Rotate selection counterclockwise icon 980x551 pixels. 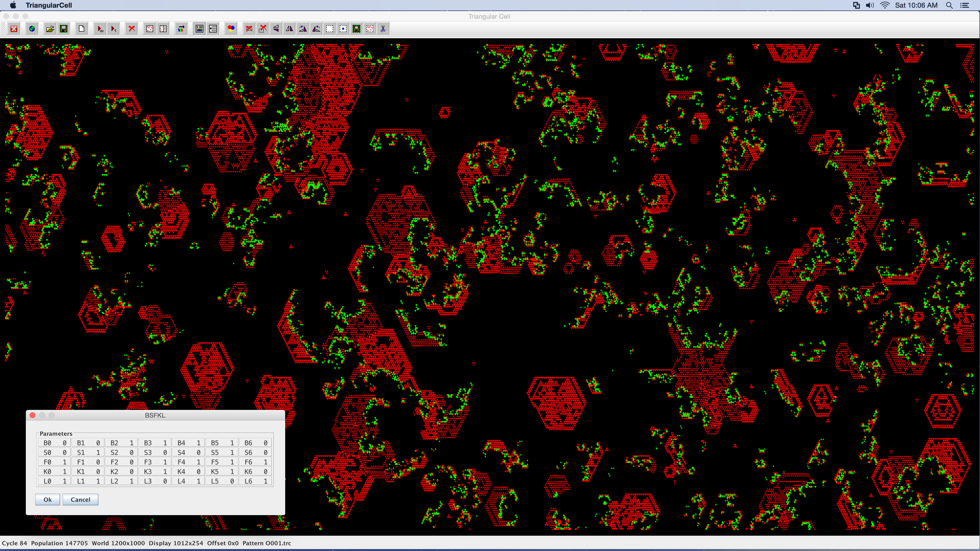[316, 28]
